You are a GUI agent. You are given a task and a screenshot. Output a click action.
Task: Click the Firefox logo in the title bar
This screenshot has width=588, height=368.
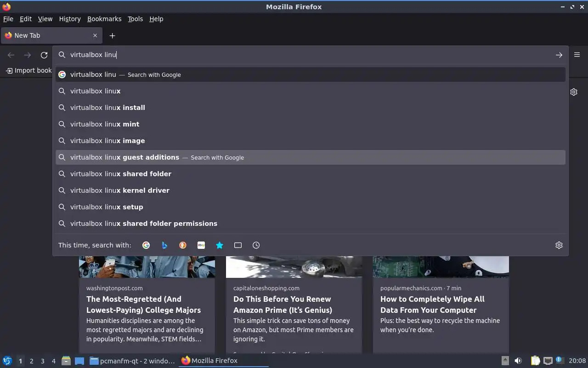[6, 6]
